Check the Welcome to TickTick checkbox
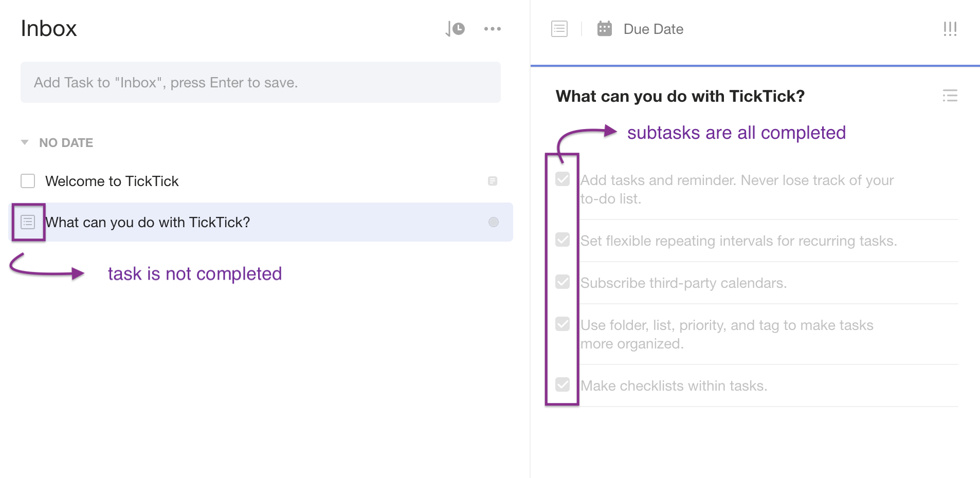Image resolution: width=980 pixels, height=478 pixels. [x=28, y=181]
